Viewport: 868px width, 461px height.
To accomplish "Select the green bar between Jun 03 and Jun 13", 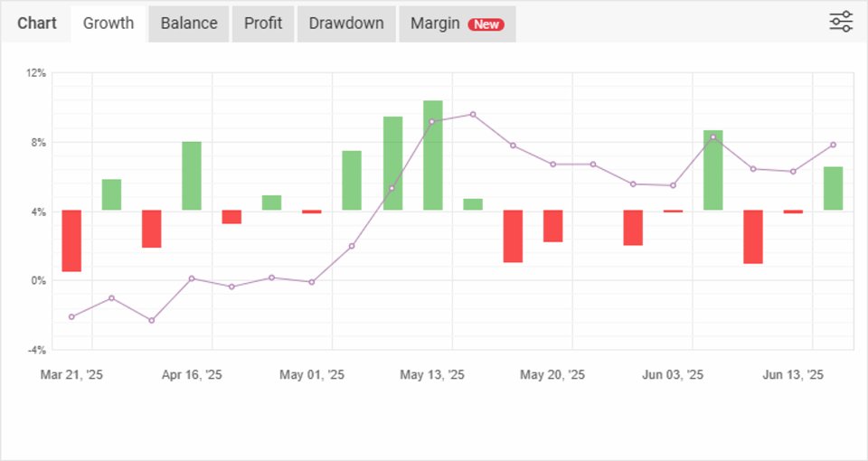I will click(x=713, y=170).
